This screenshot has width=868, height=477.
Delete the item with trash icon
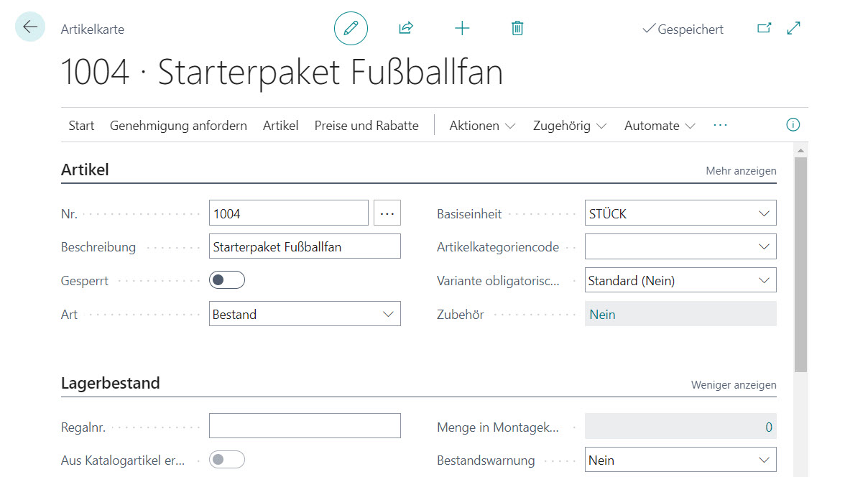pos(517,29)
